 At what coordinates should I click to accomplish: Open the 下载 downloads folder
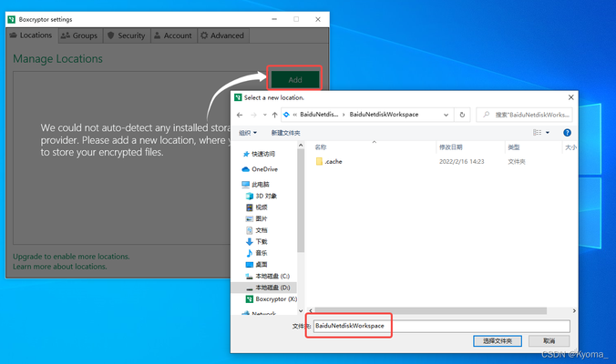pos(261,241)
